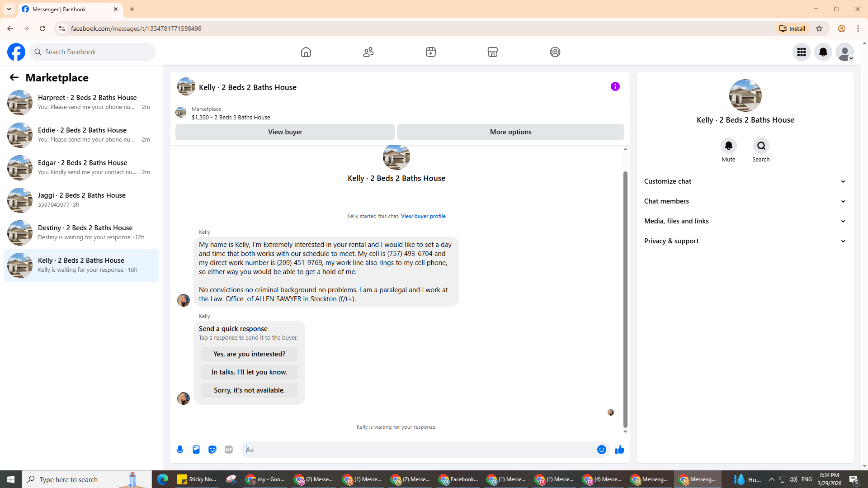Open the Reels video icon
The image size is (868, 488).
431,52
